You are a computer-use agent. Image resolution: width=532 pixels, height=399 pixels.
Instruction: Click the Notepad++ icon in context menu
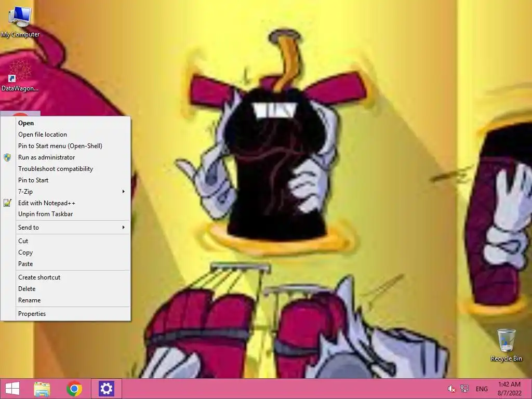[x=7, y=203]
